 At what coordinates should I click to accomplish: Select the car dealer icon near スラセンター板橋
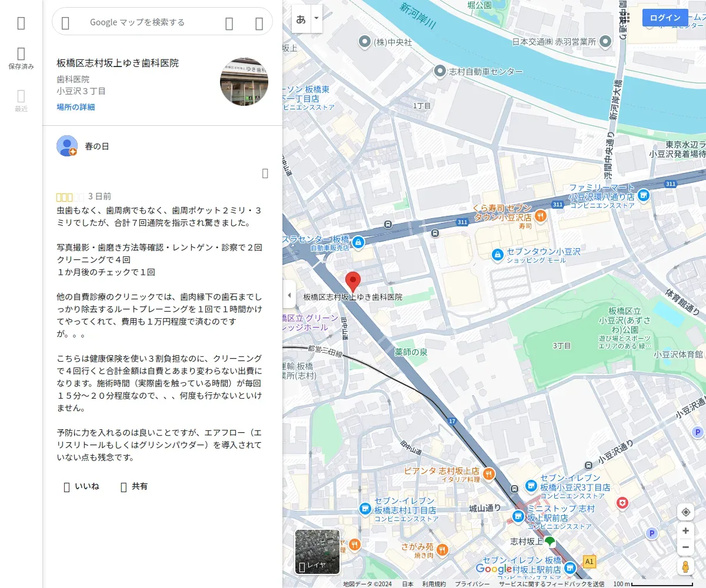pyautogui.click(x=358, y=242)
